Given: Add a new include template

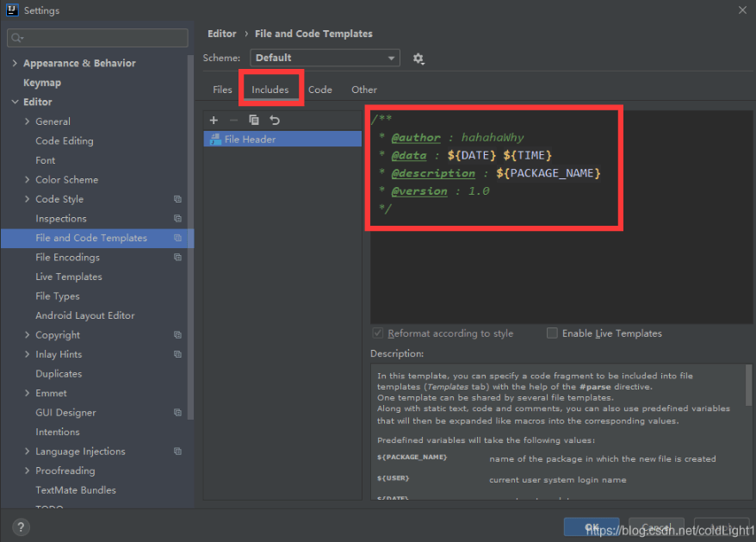Looking at the screenshot, I should [x=214, y=120].
